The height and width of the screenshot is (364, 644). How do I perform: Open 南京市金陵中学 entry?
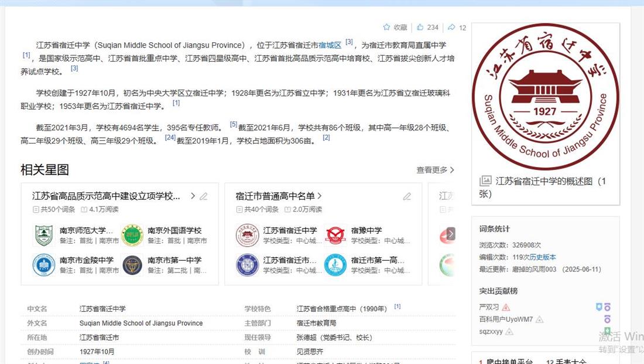(x=87, y=260)
